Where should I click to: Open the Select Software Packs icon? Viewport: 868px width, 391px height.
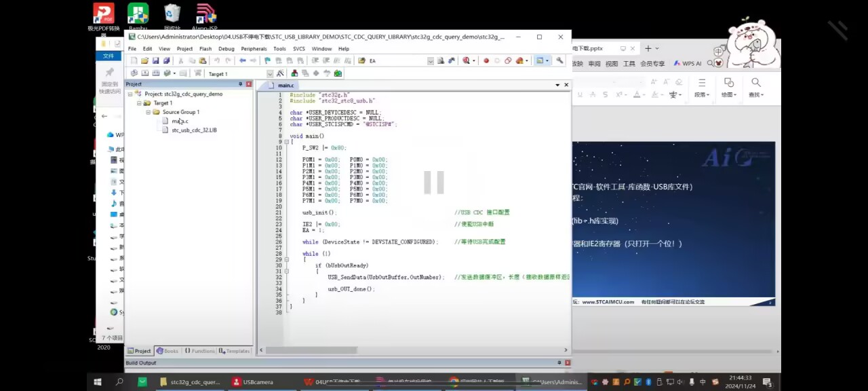327,73
